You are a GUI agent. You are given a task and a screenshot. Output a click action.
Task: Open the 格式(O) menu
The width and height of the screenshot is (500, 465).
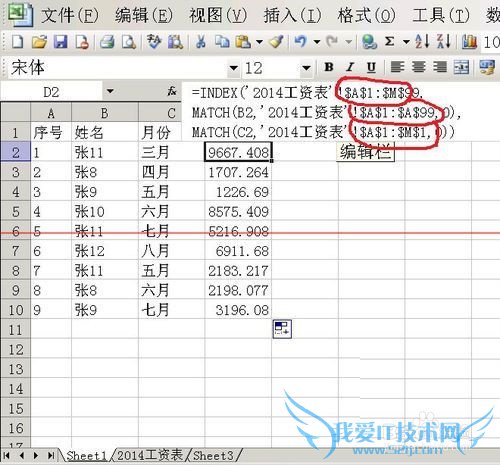367,15
